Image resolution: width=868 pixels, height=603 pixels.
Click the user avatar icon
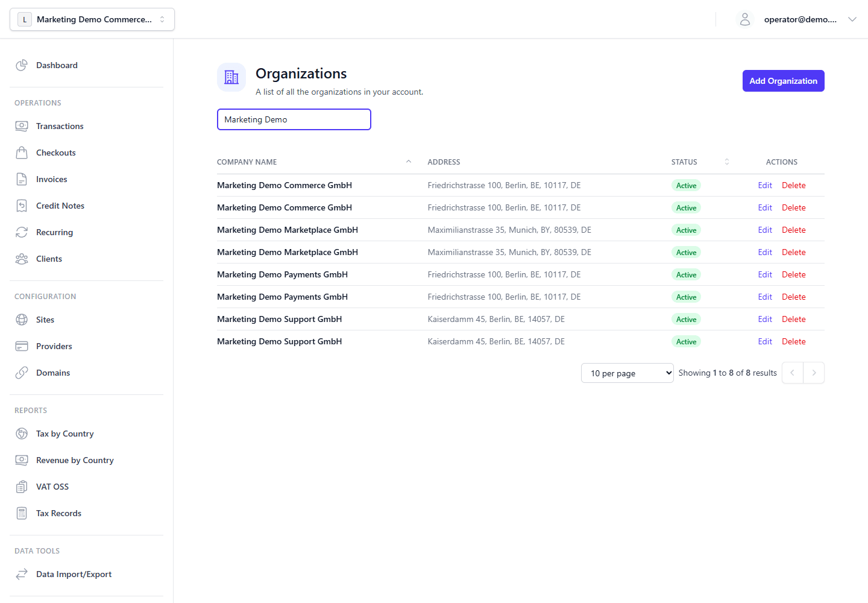[745, 19]
